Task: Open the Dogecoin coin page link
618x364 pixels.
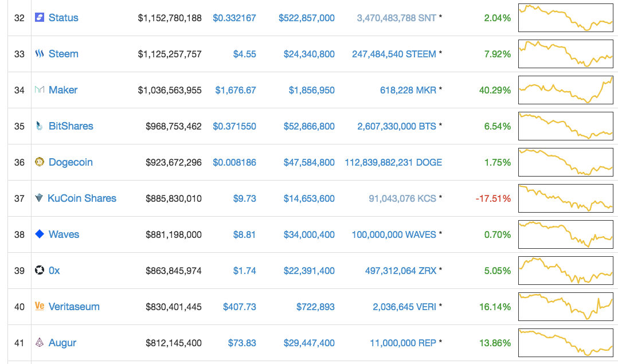Action: click(x=71, y=162)
